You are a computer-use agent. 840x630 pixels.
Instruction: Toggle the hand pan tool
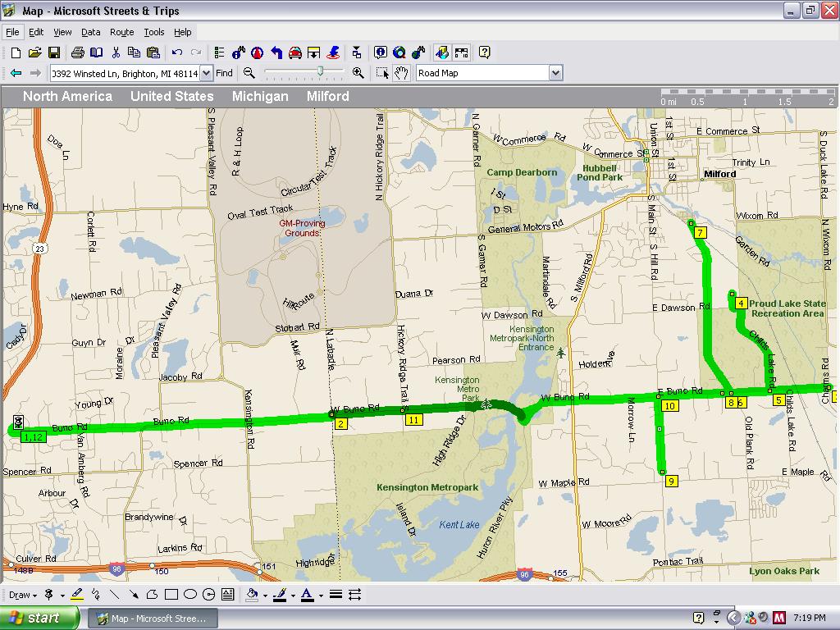(x=401, y=73)
